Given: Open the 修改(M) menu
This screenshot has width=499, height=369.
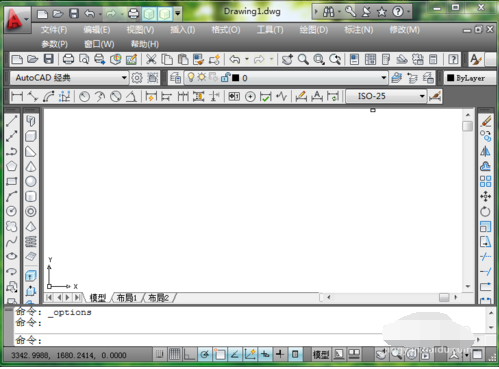Looking at the screenshot, I should coord(404,30).
